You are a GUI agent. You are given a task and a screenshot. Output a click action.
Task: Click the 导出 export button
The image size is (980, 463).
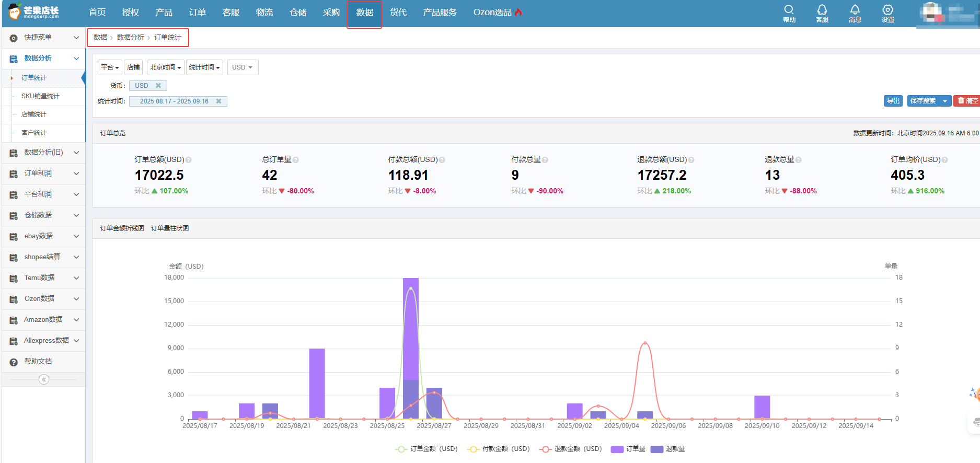893,101
